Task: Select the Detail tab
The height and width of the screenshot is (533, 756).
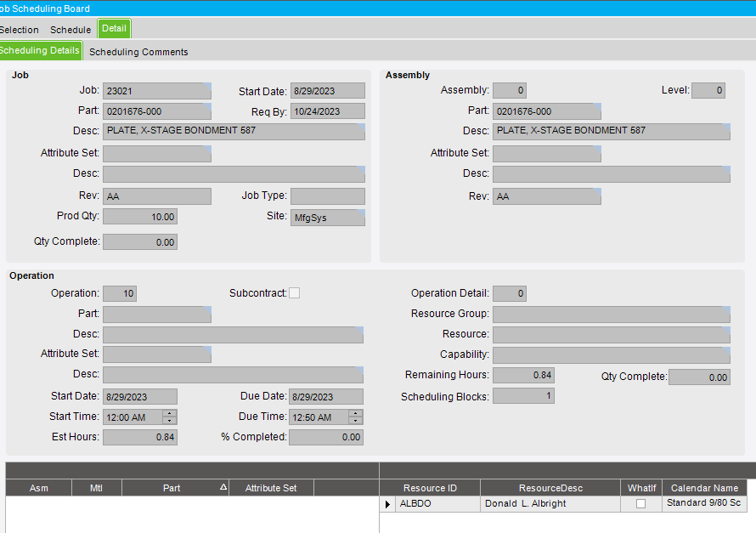Action: coord(114,29)
